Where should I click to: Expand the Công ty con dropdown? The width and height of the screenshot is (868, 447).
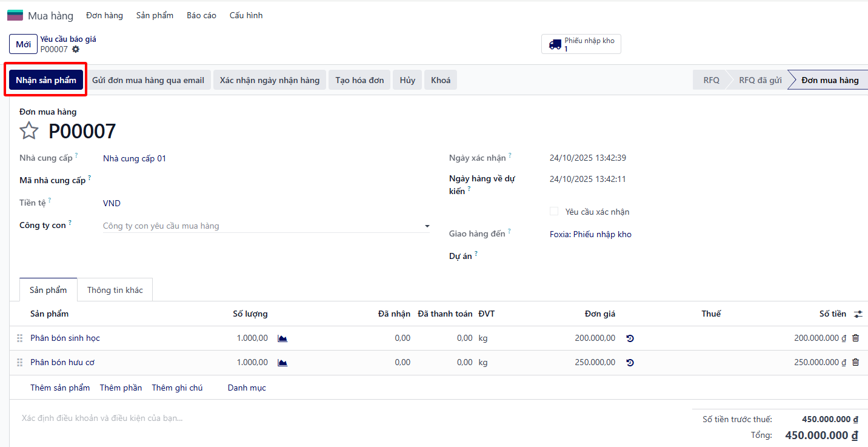coord(427,226)
